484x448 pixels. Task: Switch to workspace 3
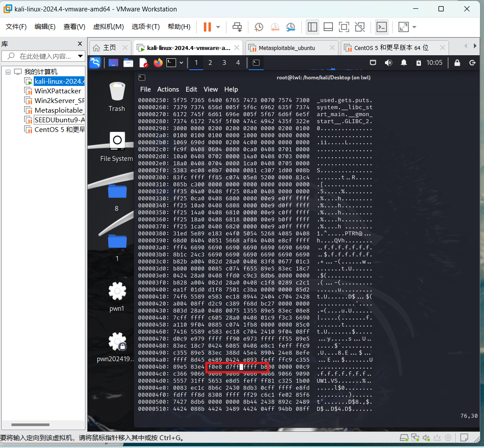(x=224, y=63)
